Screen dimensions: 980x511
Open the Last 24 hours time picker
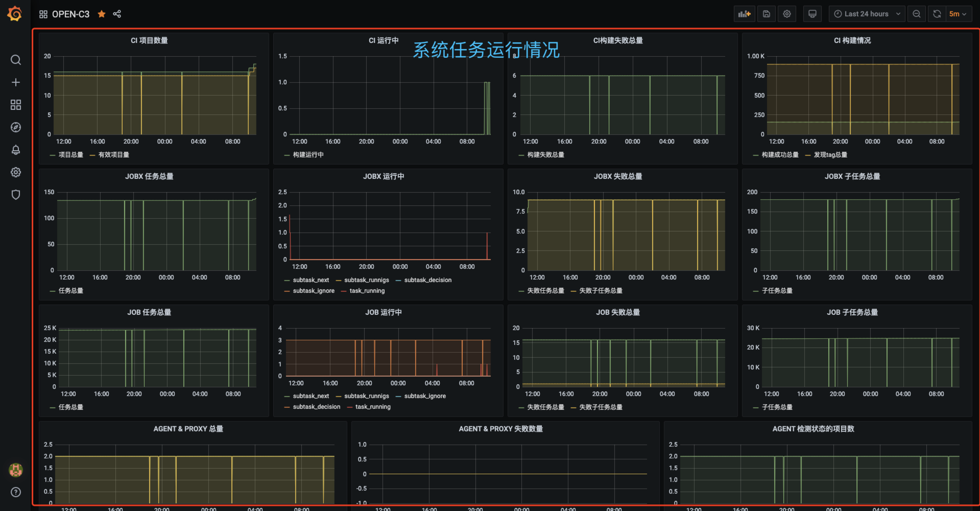[x=867, y=14]
